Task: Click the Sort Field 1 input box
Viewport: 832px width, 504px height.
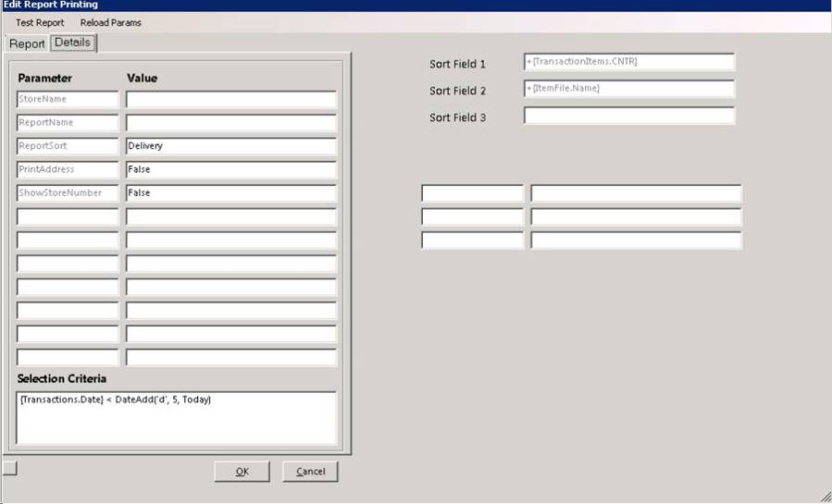Action: pos(629,61)
